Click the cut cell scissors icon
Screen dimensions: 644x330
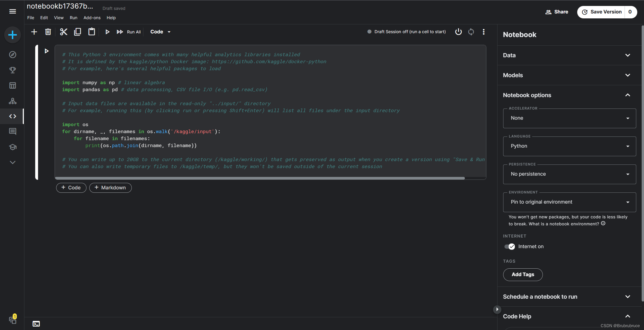coord(63,32)
